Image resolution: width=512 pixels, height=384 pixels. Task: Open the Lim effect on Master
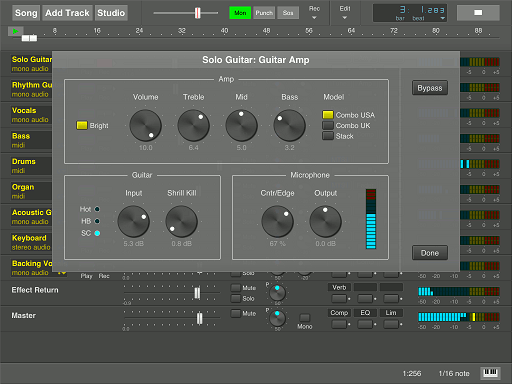click(x=391, y=313)
